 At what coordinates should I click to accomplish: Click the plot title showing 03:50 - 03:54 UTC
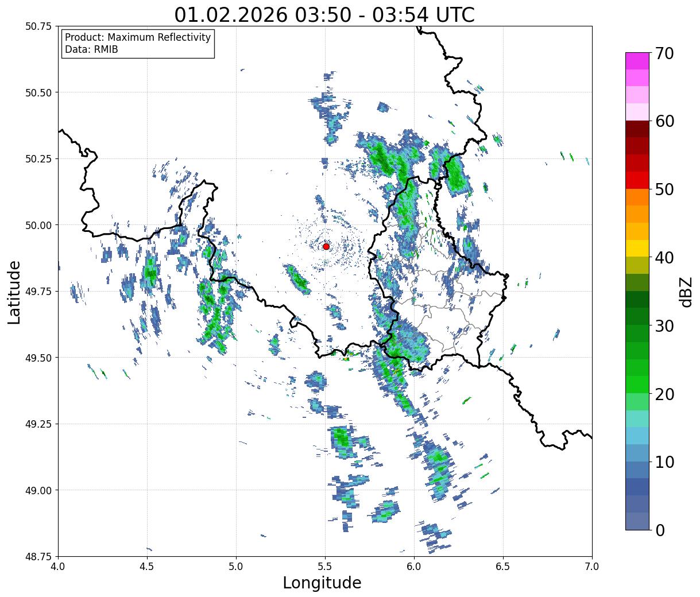(x=324, y=14)
